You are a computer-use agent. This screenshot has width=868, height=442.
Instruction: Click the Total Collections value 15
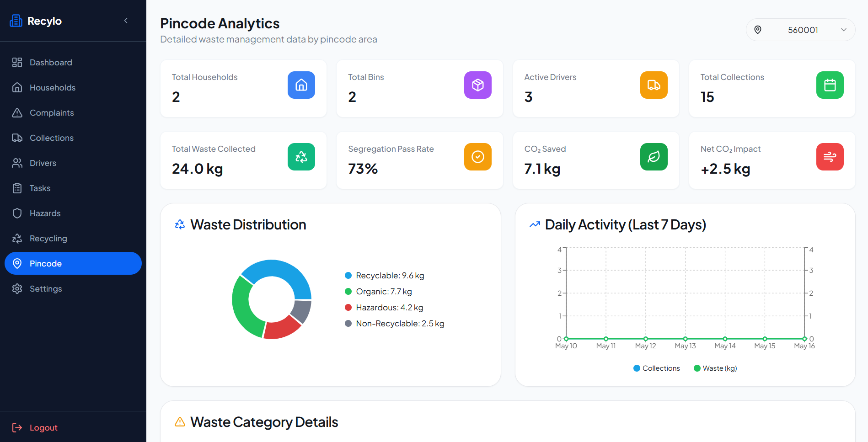(707, 97)
